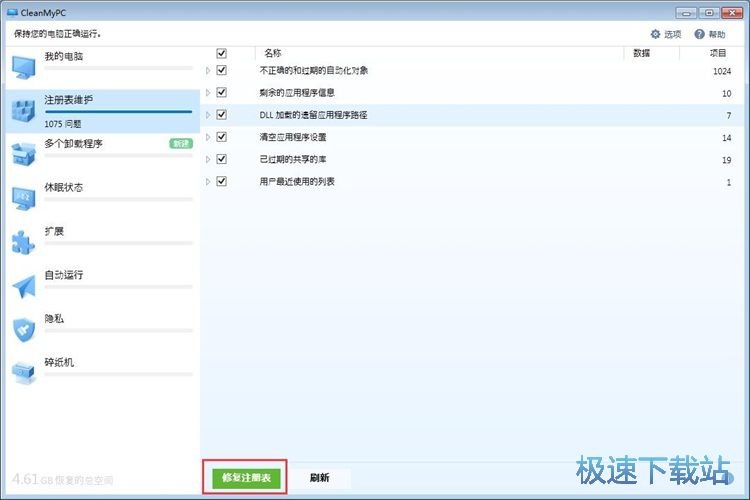
Task: Click the privacy shield icon
Action: coord(24,330)
